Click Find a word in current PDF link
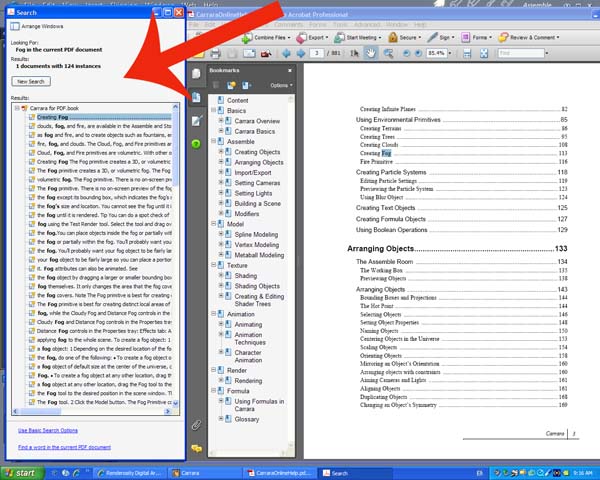 tap(64, 447)
